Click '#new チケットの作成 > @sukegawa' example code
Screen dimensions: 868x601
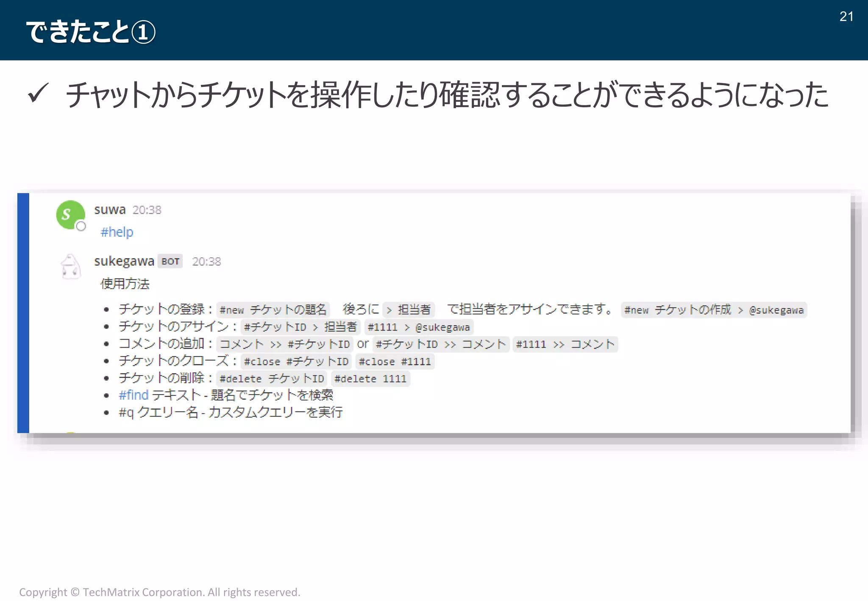click(714, 310)
